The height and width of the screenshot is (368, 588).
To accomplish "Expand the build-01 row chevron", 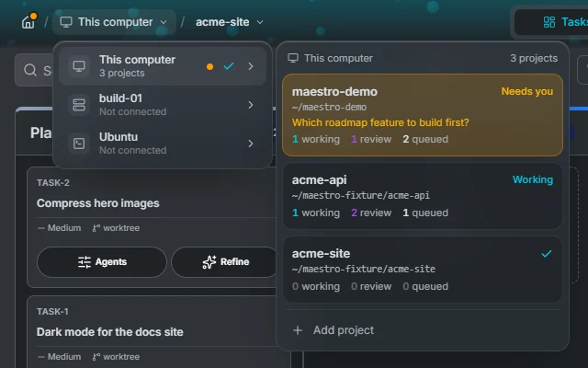I will coord(251,105).
